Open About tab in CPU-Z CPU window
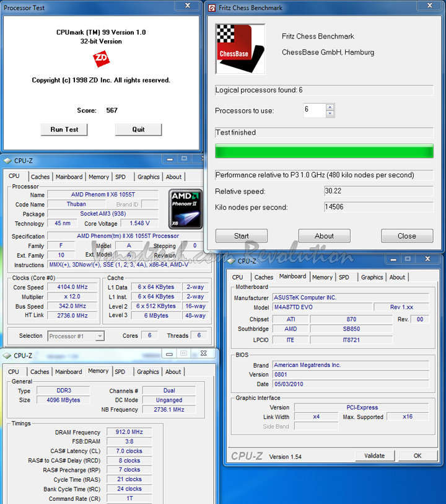Viewport: 446px width, 504px height. pyautogui.click(x=173, y=177)
